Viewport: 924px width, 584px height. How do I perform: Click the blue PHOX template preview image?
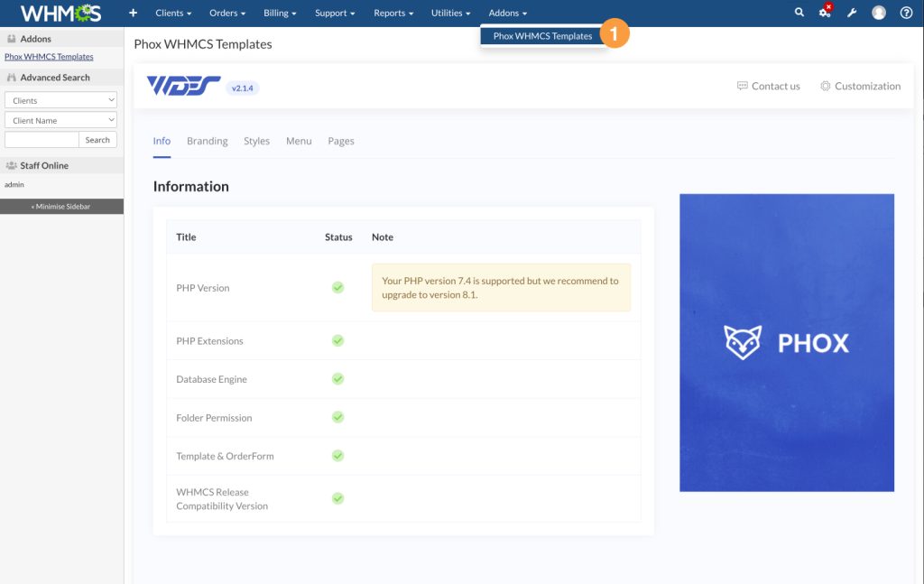[786, 342]
